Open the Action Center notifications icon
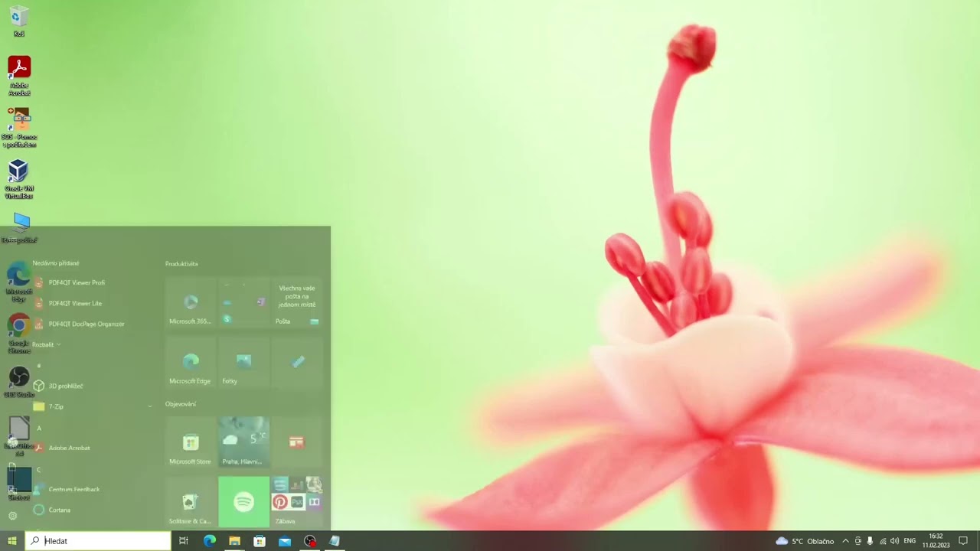 tap(963, 541)
